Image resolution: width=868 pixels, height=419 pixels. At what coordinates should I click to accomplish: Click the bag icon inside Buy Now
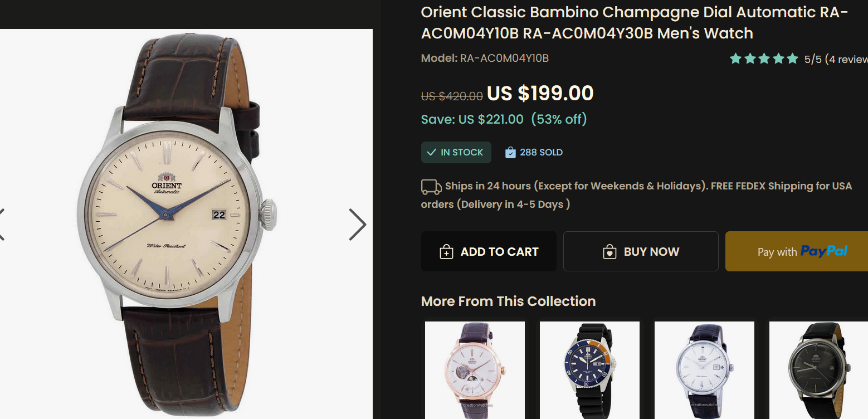pyautogui.click(x=609, y=252)
